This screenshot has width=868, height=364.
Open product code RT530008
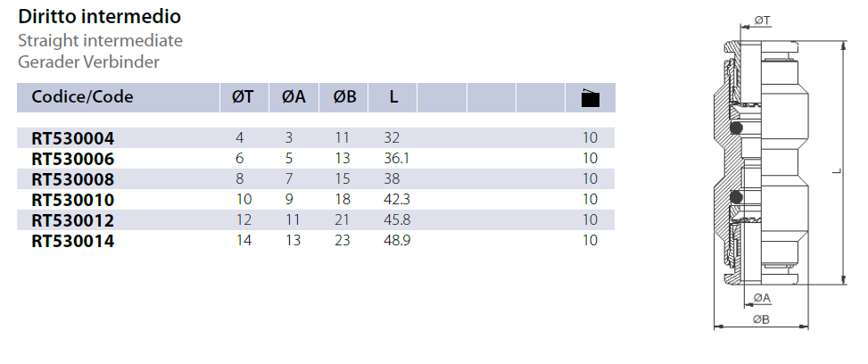coord(73,178)
